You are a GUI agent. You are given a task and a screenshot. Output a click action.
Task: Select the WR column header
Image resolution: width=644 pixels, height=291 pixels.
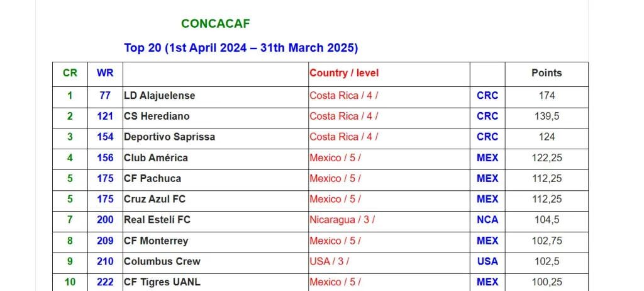tap(105, 73)
